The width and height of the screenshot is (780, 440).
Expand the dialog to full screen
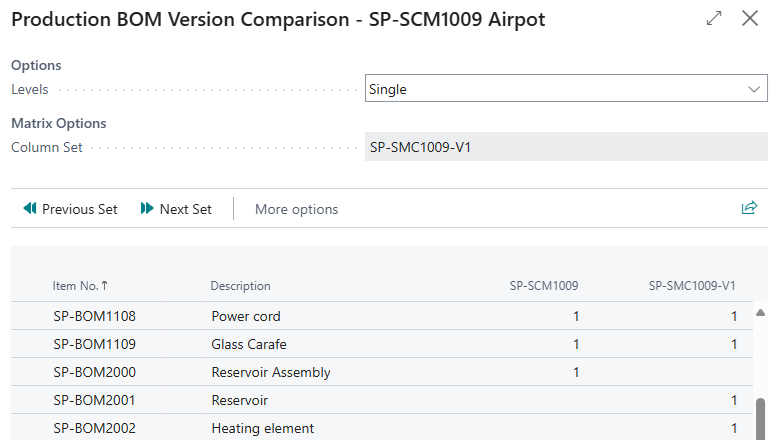714,19
